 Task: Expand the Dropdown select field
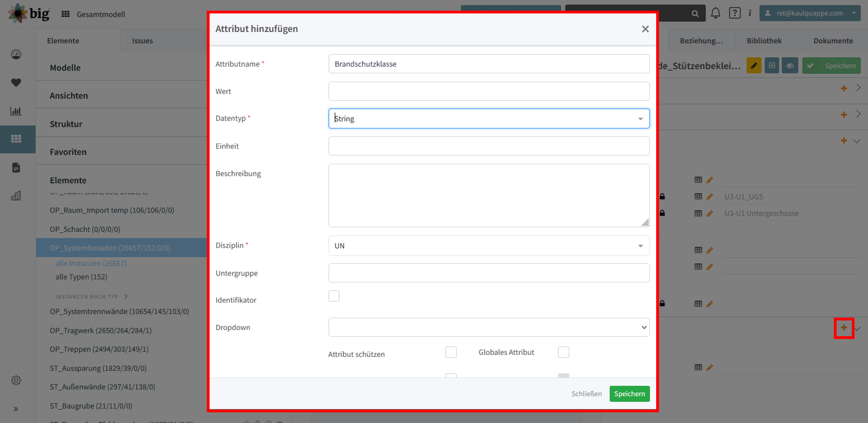tap(489, 327)
